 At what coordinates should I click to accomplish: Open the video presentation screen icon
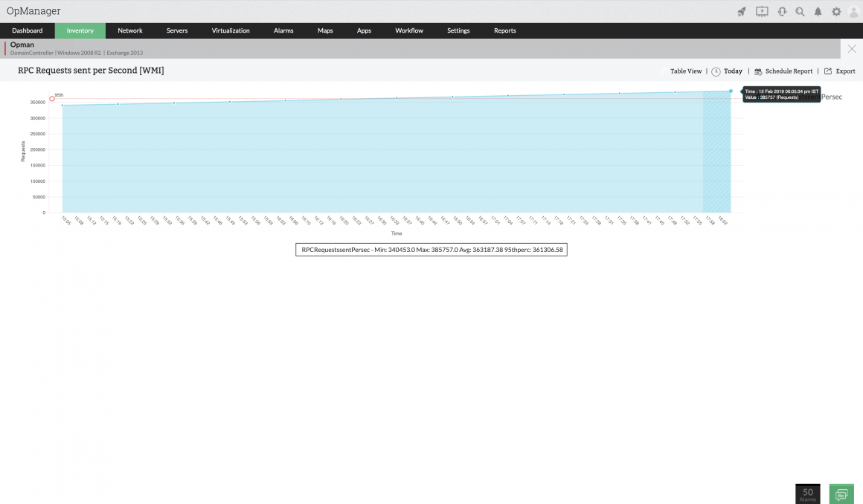(762, 12)
